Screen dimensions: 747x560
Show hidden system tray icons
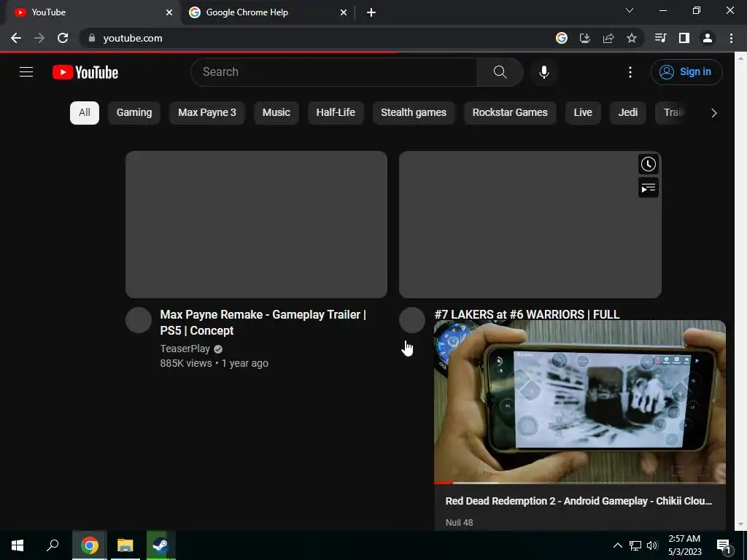617,545
